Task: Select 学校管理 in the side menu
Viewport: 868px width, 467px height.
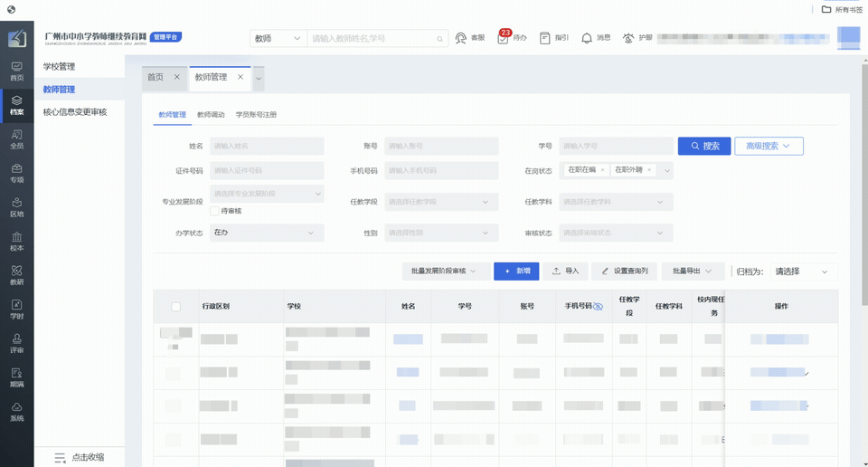Action: click(x=60, y=67)
